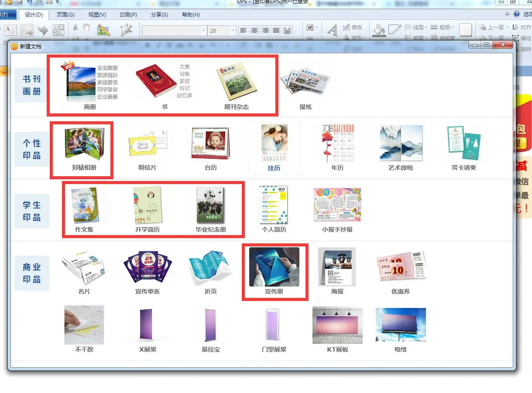Open the 印刷(P) tab

(128, 15)
